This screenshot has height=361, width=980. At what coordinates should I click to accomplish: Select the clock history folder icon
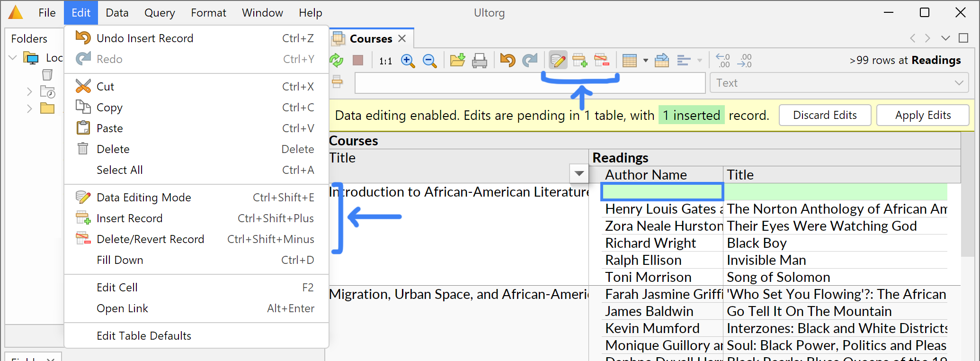point(47,91)
